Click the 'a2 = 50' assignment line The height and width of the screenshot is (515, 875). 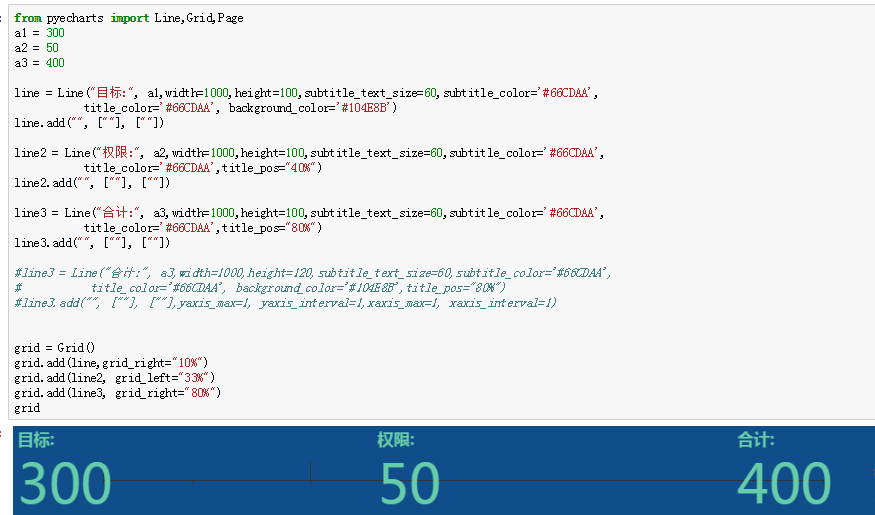tap(36, 48)
